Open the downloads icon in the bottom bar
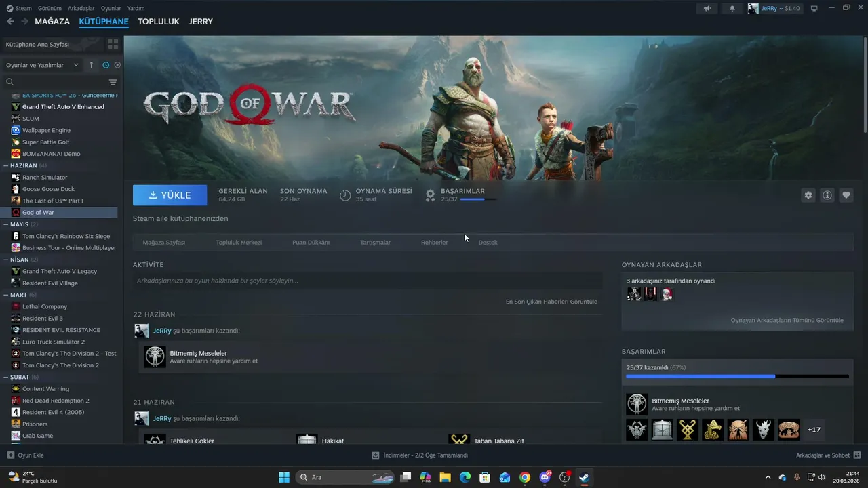 tap(376, 455)
